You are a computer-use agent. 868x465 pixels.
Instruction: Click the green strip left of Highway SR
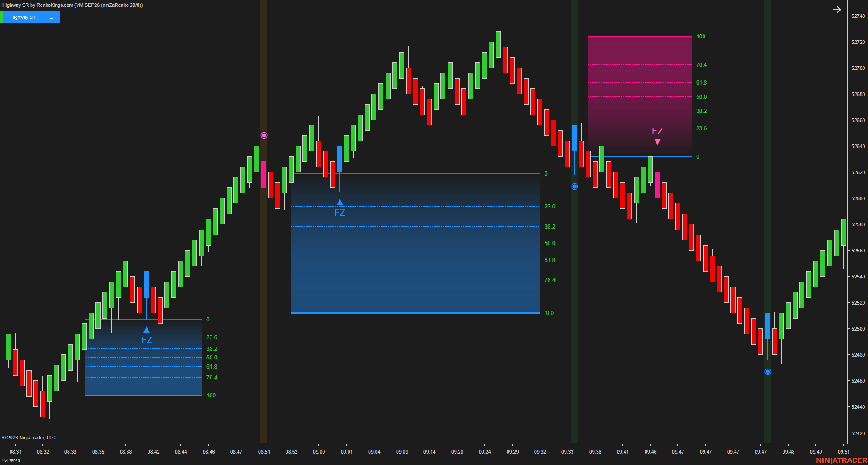click(1, 17)
